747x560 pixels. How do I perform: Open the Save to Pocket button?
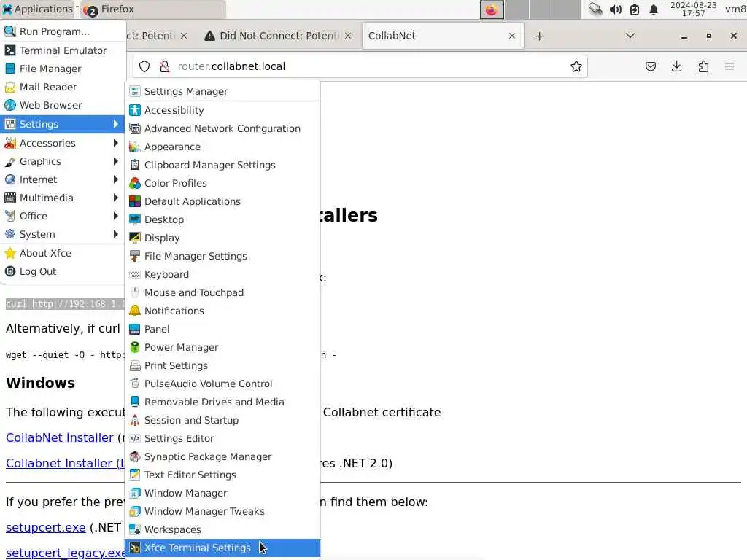click(x=650, y=66)
